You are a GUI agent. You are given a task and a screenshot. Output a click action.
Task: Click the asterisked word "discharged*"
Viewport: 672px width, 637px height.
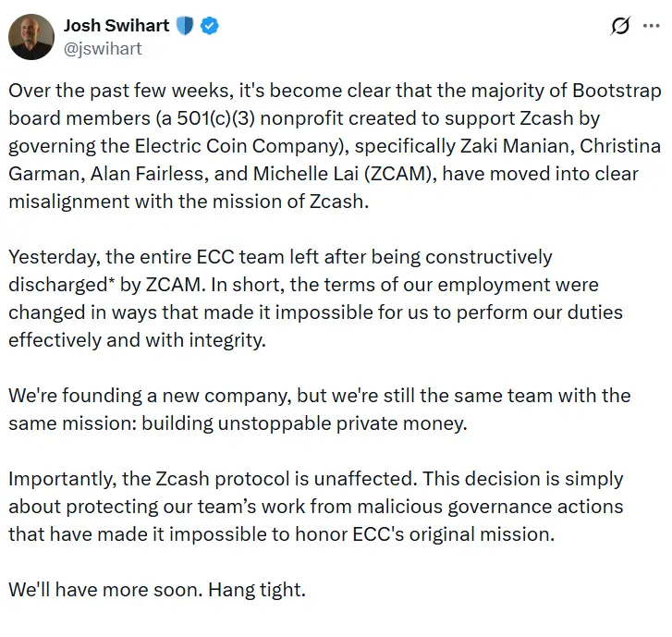(67, 284)
